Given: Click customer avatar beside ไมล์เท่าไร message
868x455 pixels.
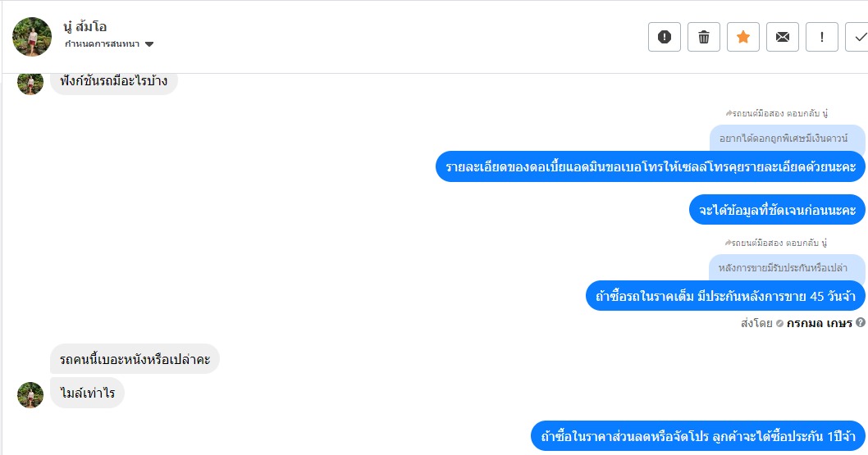Looking at the screenshot, I should [30, 394].
